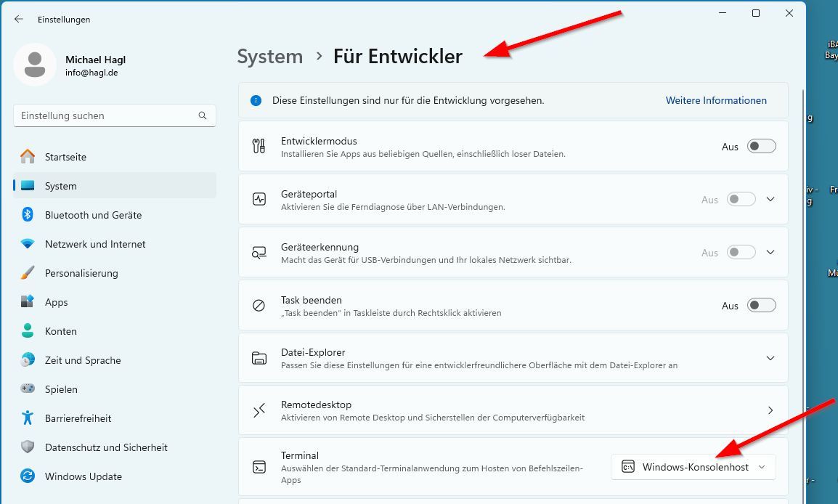Click the Datenschutz und Sicherheit shield icon
This screenshot has width=838, height=504.
point(28,447)
